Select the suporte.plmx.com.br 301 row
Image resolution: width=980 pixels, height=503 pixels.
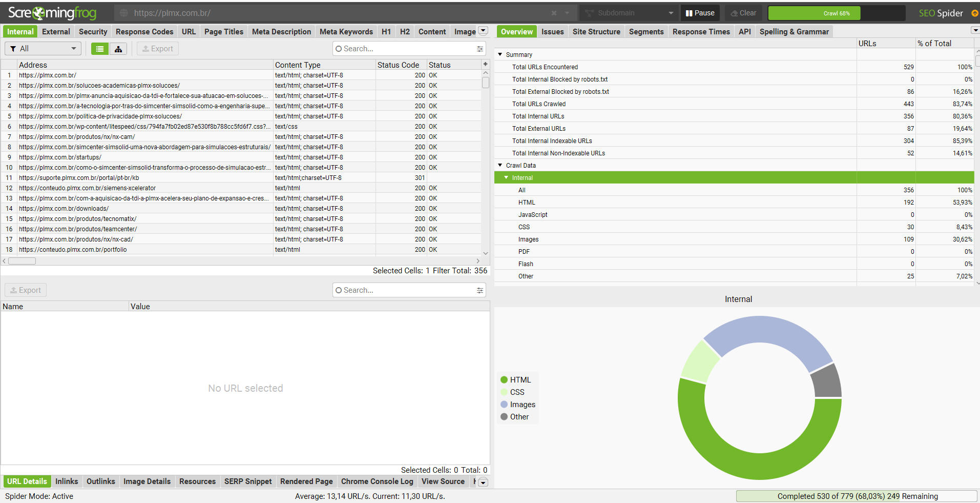(241, 177)
